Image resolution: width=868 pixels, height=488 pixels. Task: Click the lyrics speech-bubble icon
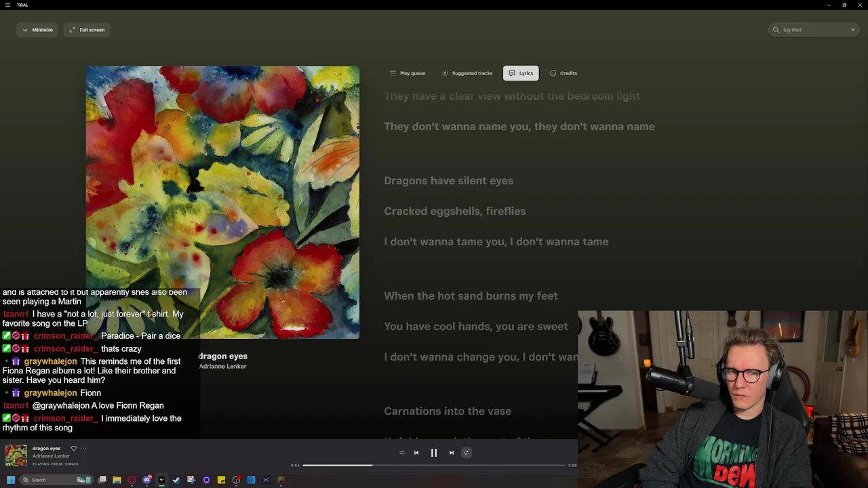(x=512, y=73)
